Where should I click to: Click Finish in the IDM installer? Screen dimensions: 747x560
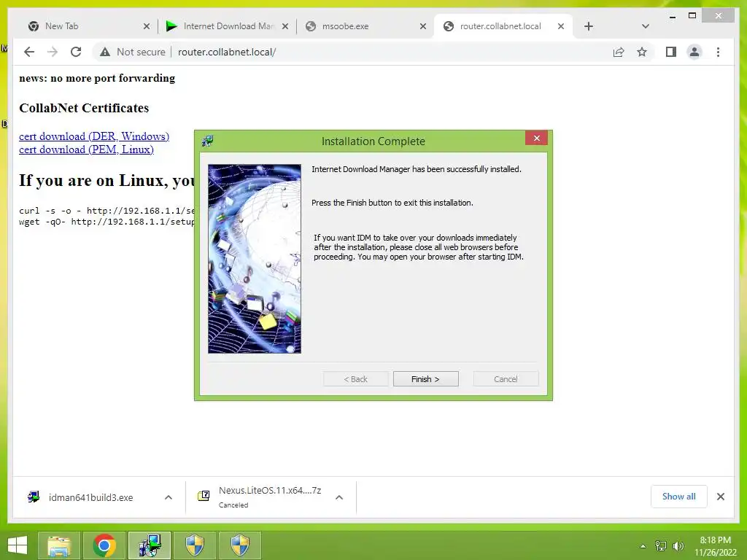coord(425,379)
